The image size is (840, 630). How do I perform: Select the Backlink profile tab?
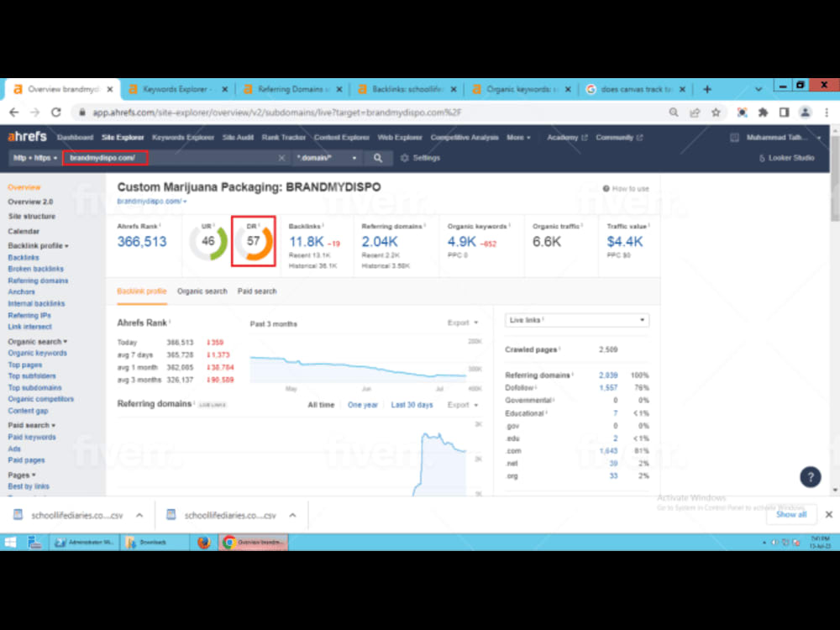pyautogui.click(x=142, y=291)
